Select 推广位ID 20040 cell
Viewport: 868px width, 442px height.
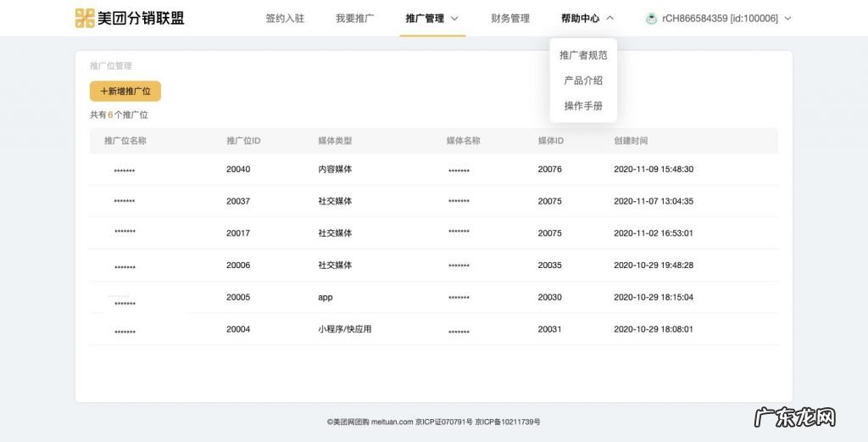238,169
